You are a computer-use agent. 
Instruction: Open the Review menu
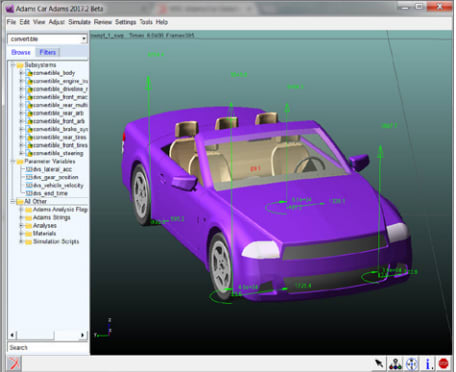(x=103, y=22)
